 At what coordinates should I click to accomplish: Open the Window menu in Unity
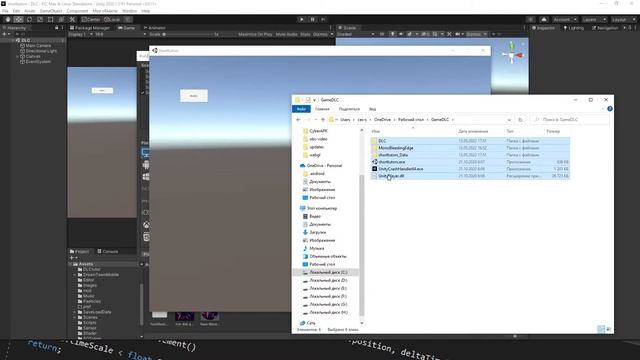(x=129, y=11)
